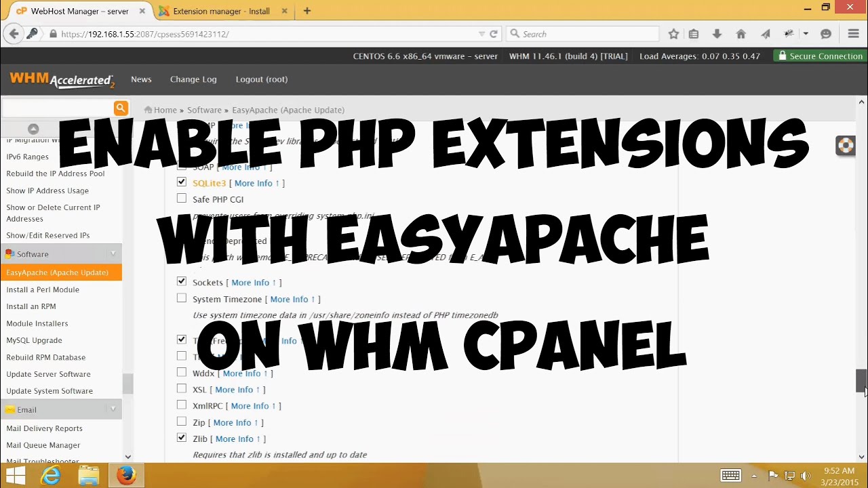Focus the WHM sidebar search field
The height and width of the screenshot is (488, 868).
(x=57, y=108)
